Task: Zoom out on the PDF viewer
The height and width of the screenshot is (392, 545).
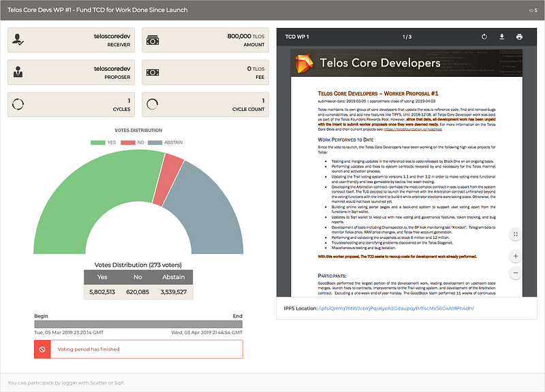Action: pyautogui.click(x=516, y=272)
